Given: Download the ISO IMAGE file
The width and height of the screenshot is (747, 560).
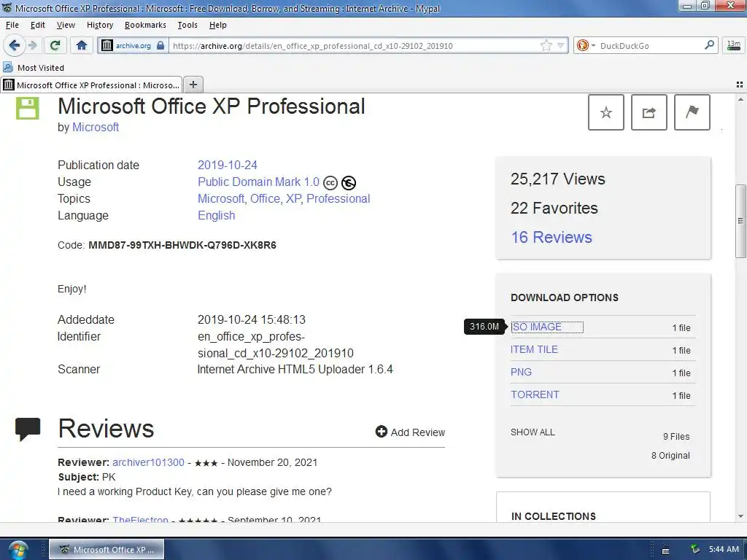Looking at the screenshot, I should (x=536, y=327).
